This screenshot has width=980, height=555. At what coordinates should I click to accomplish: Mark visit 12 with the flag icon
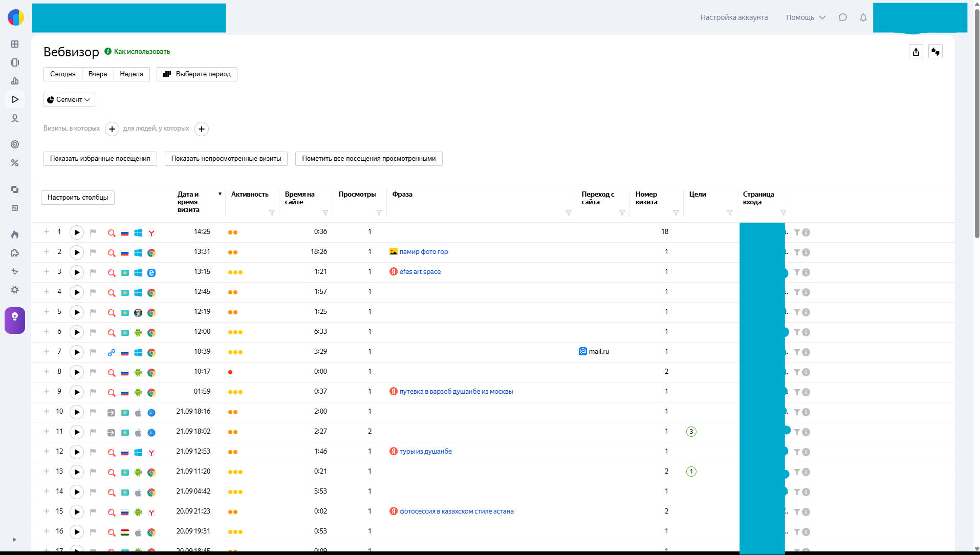pyautogui.click(x=93, y=452)
